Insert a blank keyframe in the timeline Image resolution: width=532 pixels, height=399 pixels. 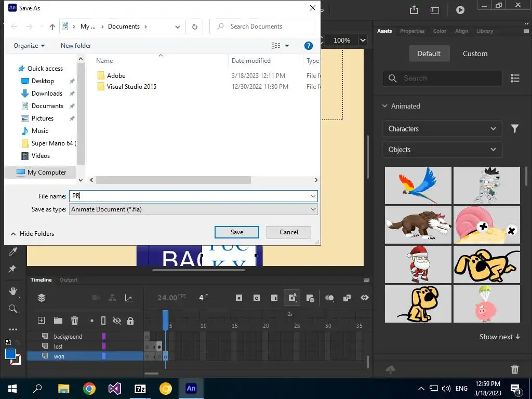click(257, 298)
